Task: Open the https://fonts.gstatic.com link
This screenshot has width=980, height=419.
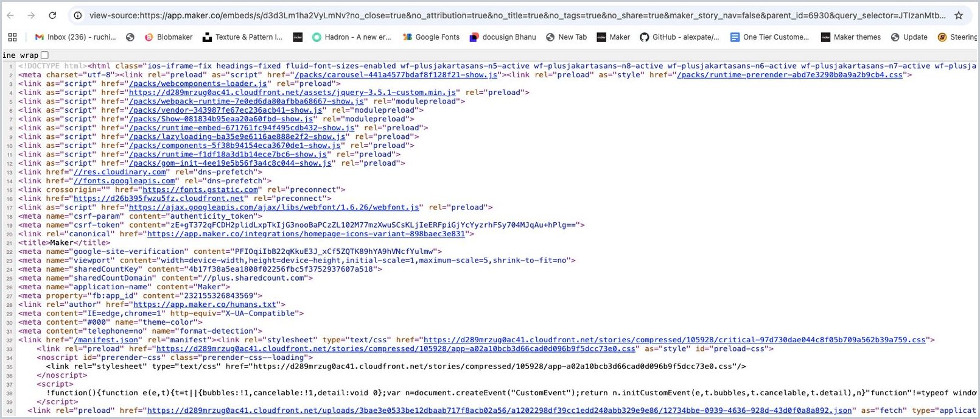Action: 200,189
